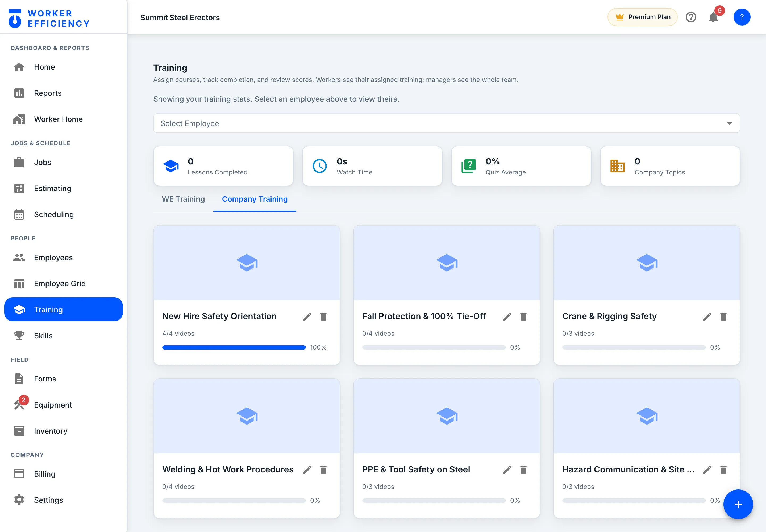Image resolution: width=766 pixels, height=532 pixels.
Task: Open Employee Grid in the sidebar
Action: pos(63,283)
